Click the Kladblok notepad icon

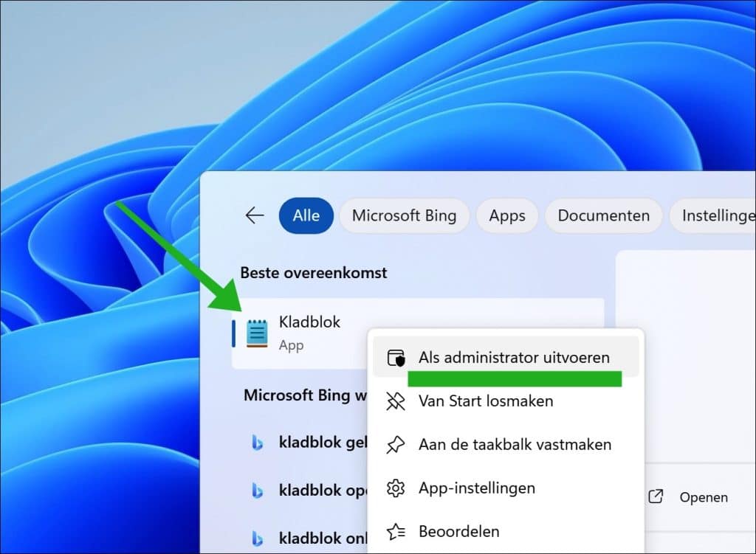257,333
